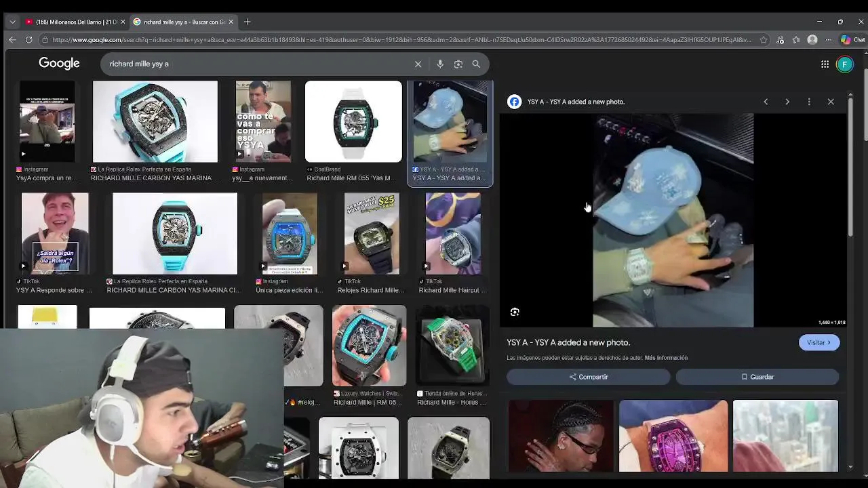Close the Millonarios Del Barrio tab

click(x=123, y=22)
